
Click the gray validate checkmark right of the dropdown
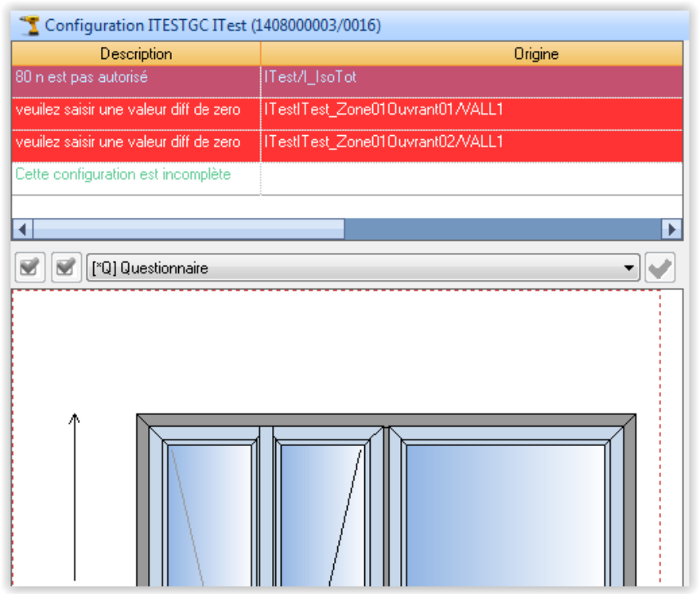pos(659,268)
